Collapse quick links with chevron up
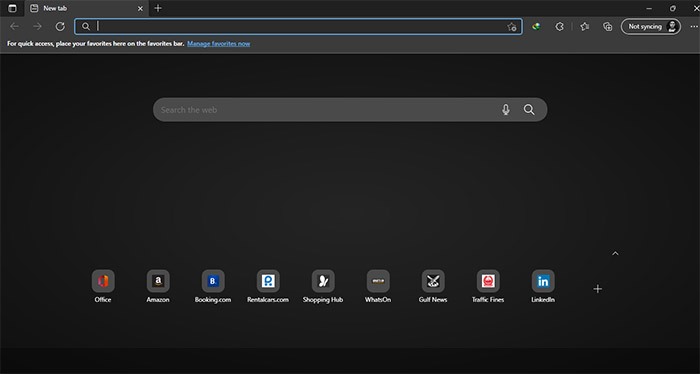Viewport: 700px width, 374px height. pyautogui.click(x=615, y=253)
